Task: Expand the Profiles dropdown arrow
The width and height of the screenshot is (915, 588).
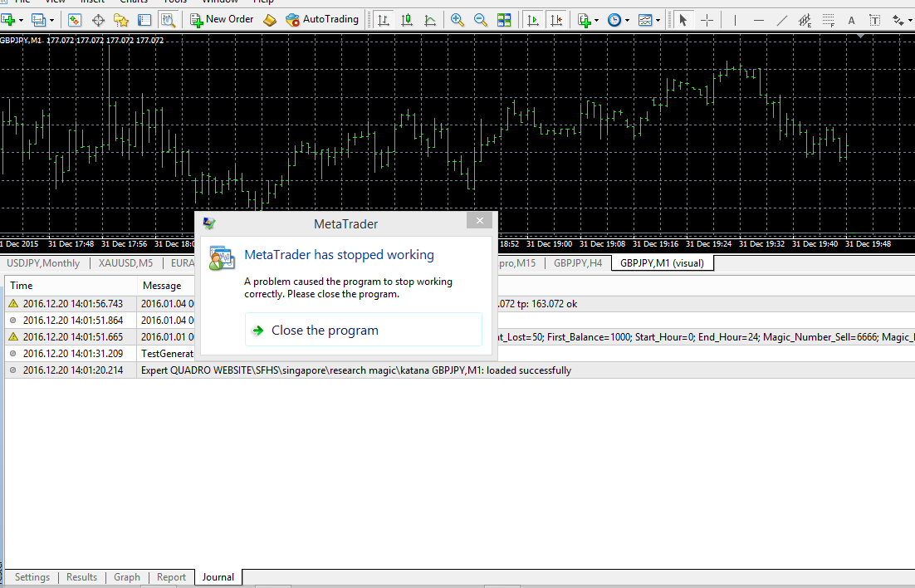Action: (52, 21)
